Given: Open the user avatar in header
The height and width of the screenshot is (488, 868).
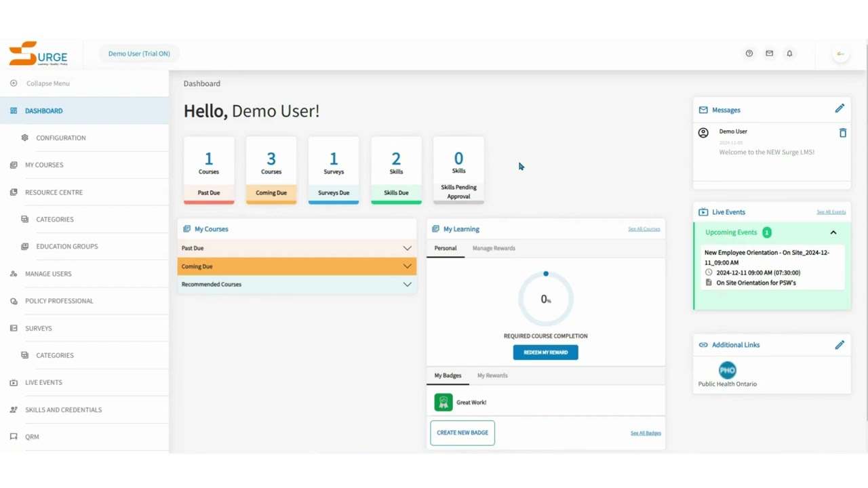Looking at the screenshot, I should click(840, 54).
